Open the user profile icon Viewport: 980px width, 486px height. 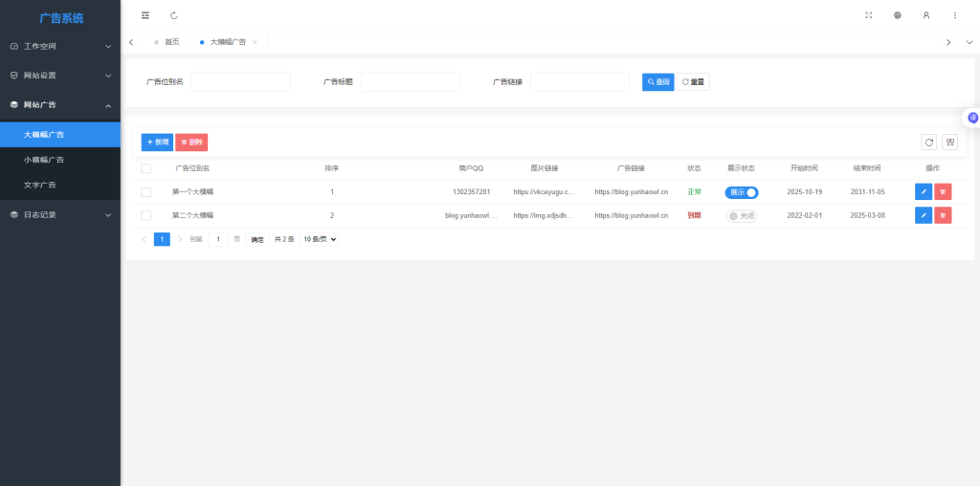(925, 15)
